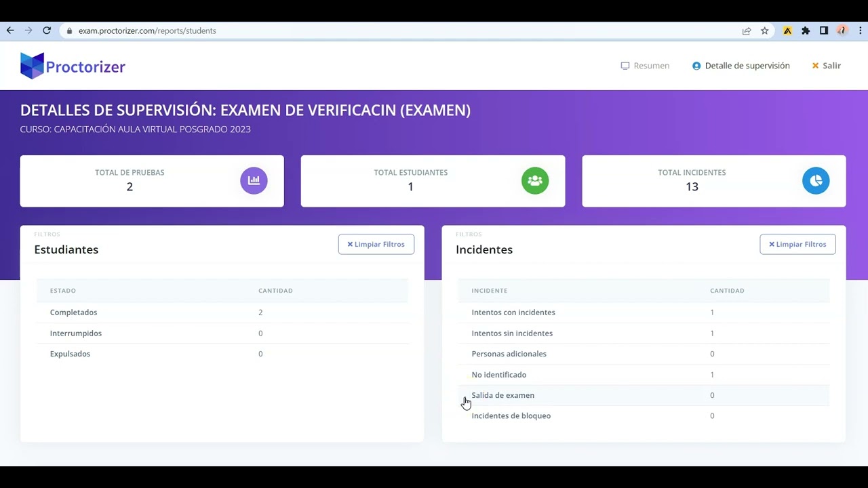Click the course name subtitle
The width and height of the screenshot is (868, 488).
(136, 129)
